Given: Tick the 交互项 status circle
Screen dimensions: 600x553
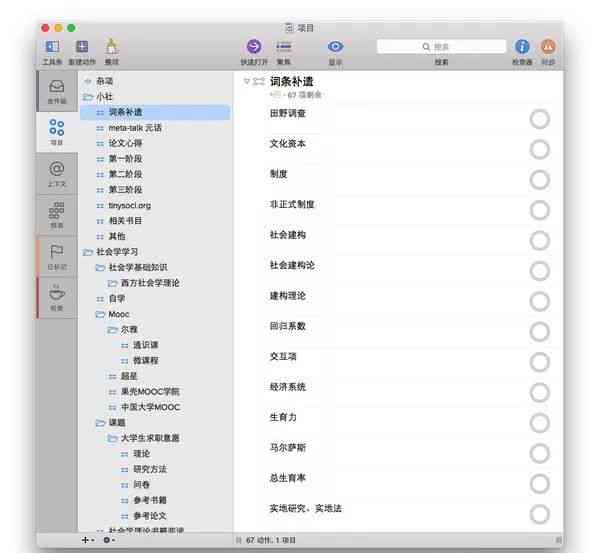Looking at the screenshot, I should click(x=540, y=362).
